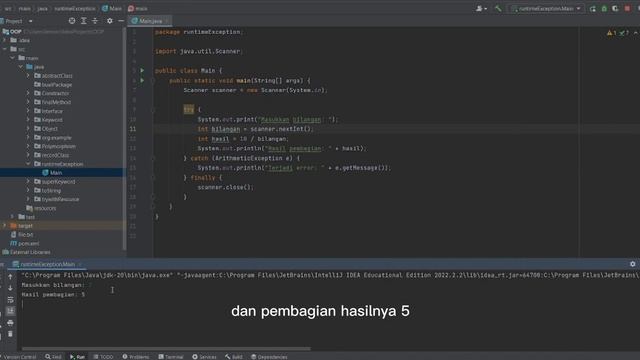Click the green debug bug icon
This screenshot has width=640, height=360.
pos(604,9)
